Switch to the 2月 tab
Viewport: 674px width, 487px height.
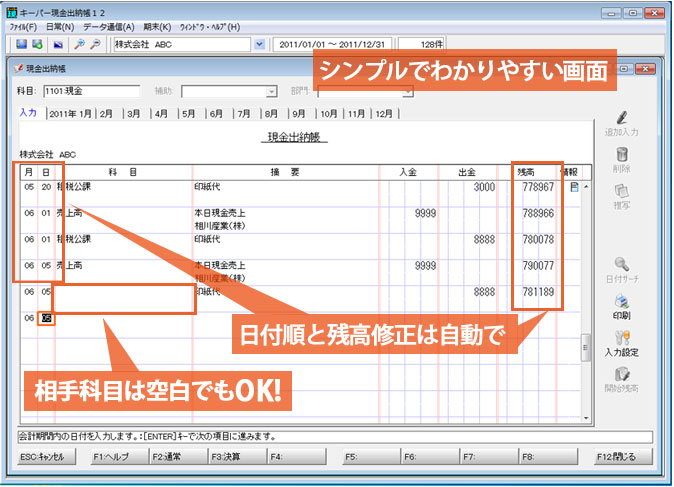tap(106, 114)
